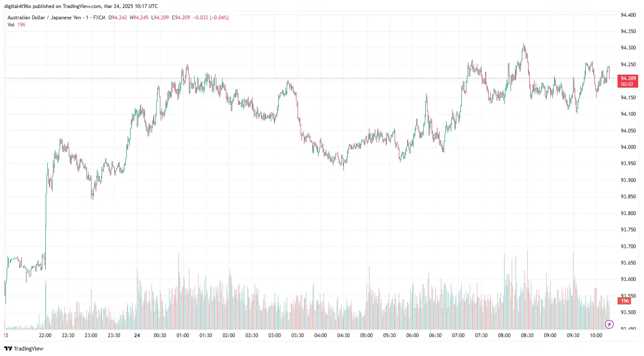Click the 93.700 price axis label
The image size is (644, 356).
(x=628, y=247)
